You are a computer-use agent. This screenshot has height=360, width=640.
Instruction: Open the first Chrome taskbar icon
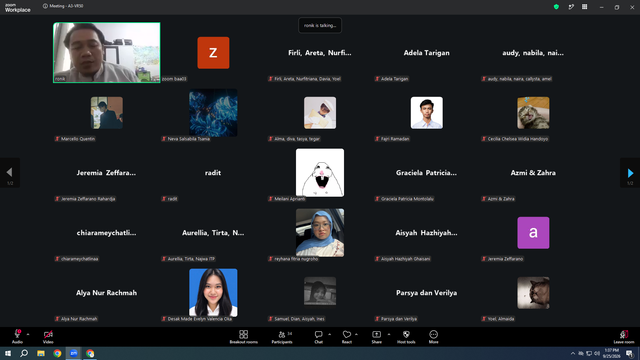click(57, 353)
